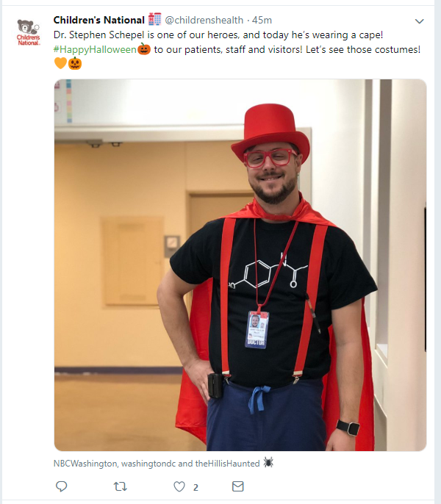
Task: Click the orange heart emoji in tweet
Action: [x=60, y=63]
